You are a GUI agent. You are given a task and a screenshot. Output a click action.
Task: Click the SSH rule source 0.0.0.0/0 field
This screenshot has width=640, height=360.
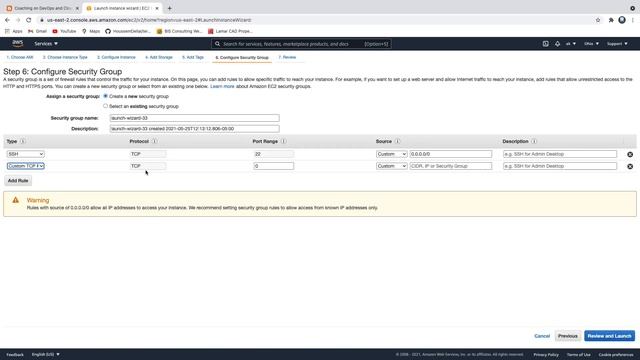(x=451, y=154)
